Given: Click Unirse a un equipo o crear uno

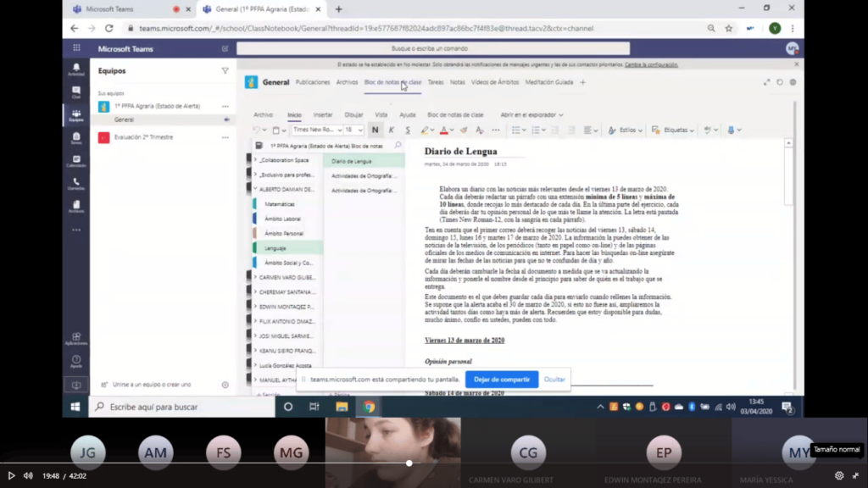Looking at the screenshot, I should [x=151, y=385].
